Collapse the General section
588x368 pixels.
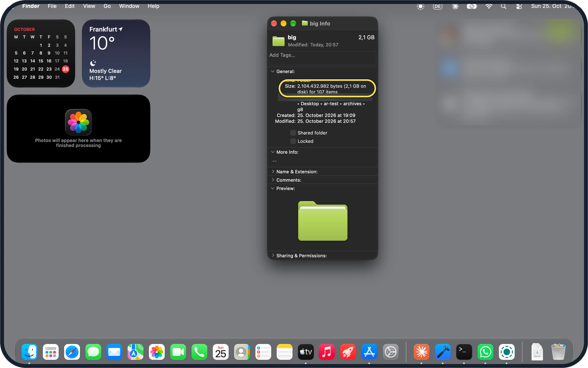point(273,71)
